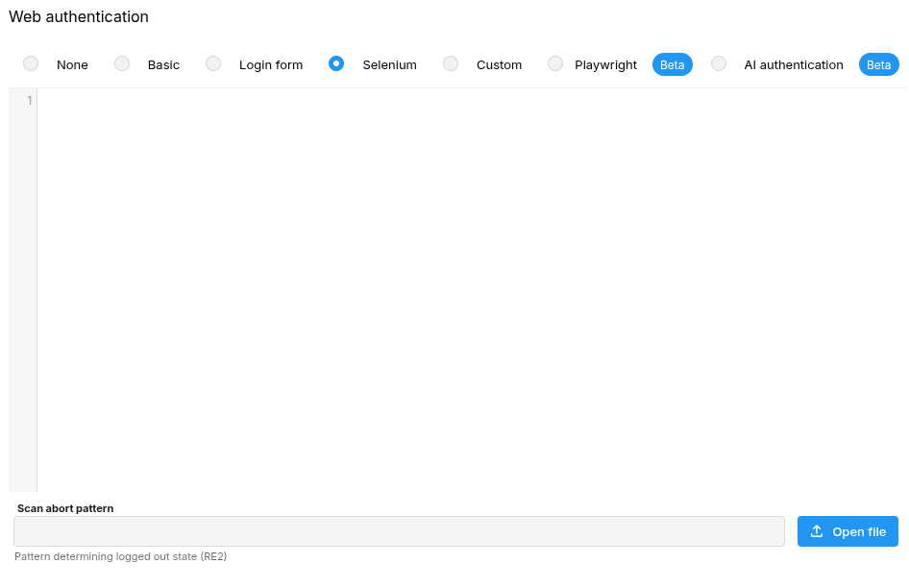Click the 'Pattern determining logged out state' hint
This screenshot has width=909, height=588.
[120, 556]
